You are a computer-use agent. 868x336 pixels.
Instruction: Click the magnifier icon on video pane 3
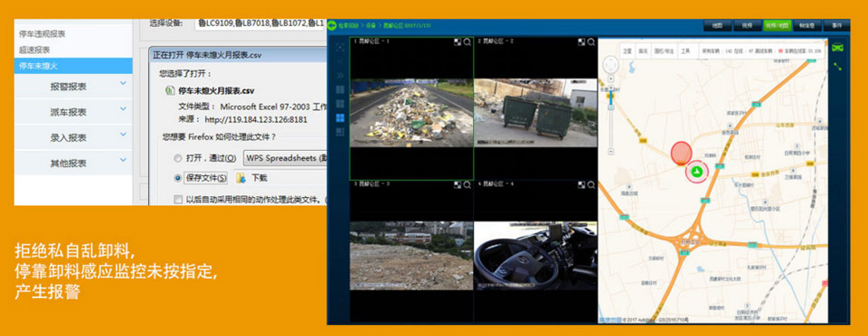coord(467,184)
